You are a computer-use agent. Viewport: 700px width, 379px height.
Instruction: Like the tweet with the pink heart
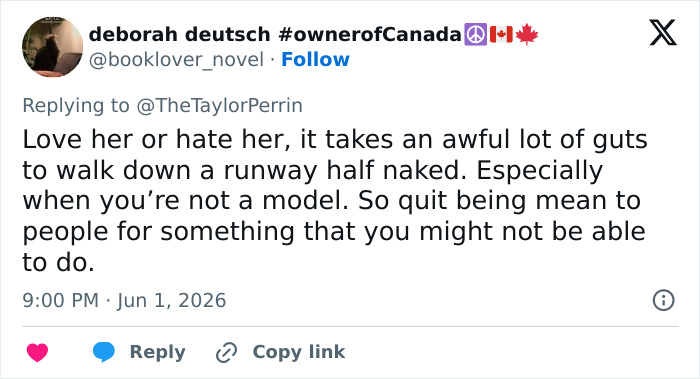click(x=38, y=352)
